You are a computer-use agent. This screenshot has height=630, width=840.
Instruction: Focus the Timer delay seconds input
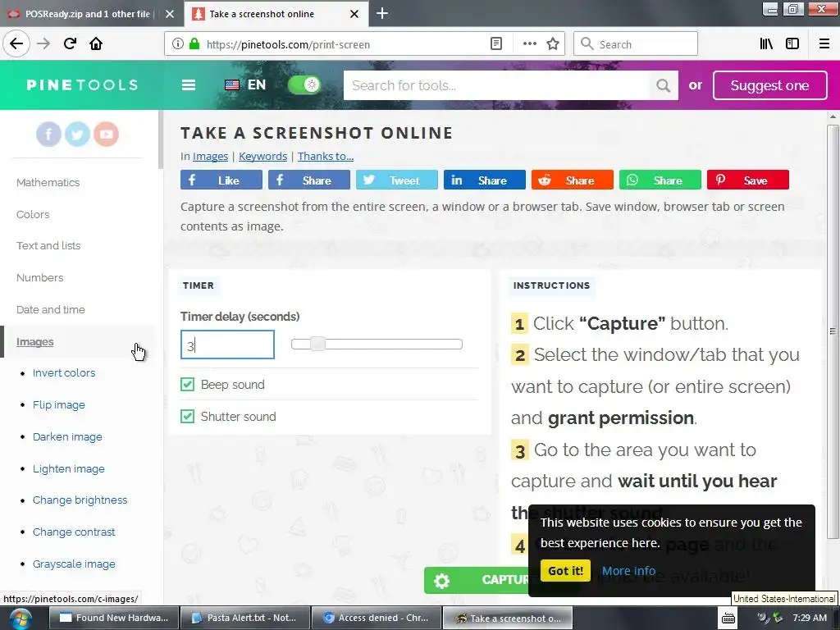[227, 345]
